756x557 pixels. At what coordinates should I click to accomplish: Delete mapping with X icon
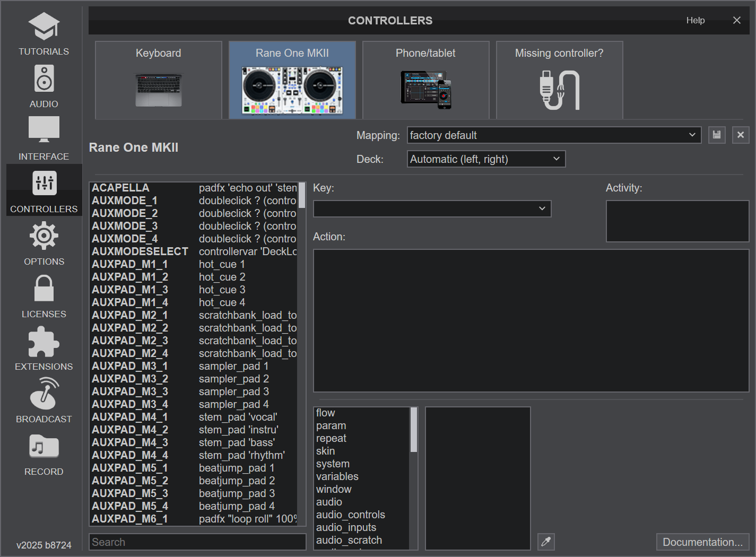[741, 135]
